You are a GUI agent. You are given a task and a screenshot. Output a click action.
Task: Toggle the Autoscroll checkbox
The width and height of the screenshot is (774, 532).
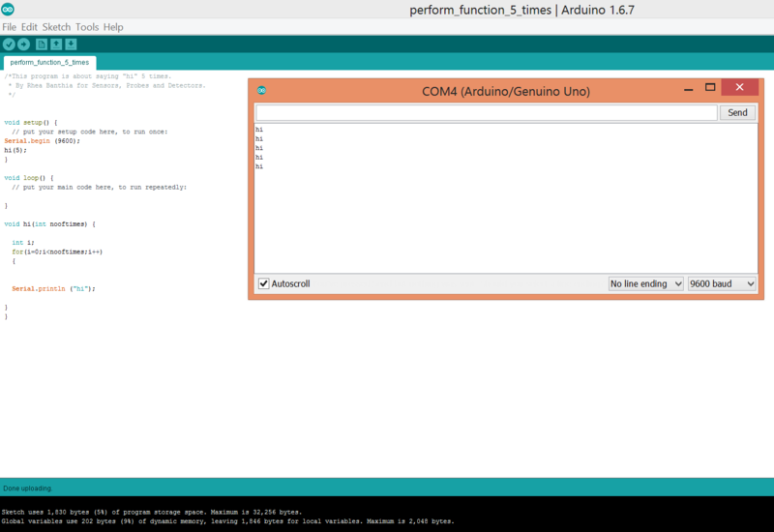tap(263, 283)
